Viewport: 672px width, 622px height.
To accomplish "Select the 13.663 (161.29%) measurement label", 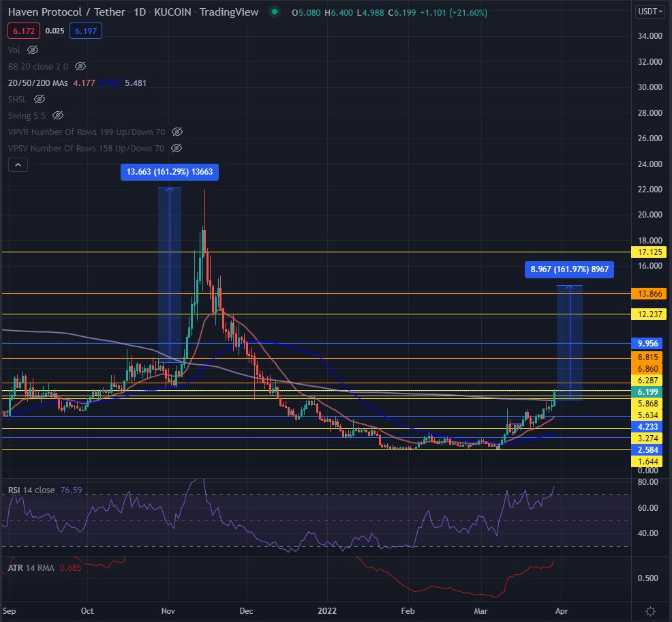I will pos(170,172).
